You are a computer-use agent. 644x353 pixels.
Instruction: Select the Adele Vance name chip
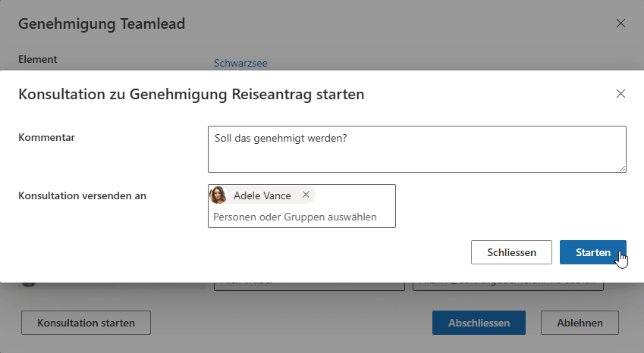pos(262,195)
